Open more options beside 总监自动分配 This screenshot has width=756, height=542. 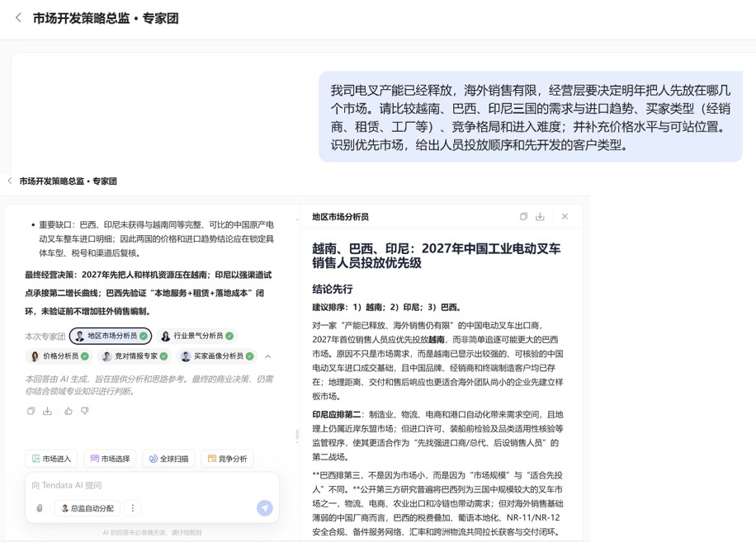pyautogui.click(x=133, y=508)
